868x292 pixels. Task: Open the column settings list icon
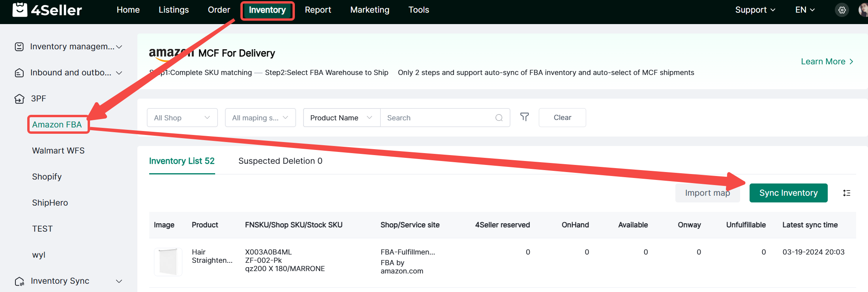click(847, 193)
